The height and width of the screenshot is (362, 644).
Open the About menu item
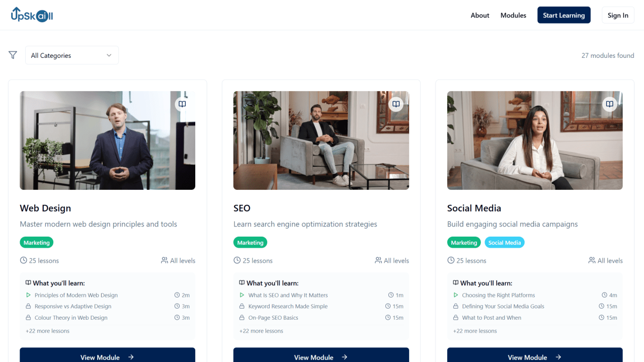tap(480, 15)
